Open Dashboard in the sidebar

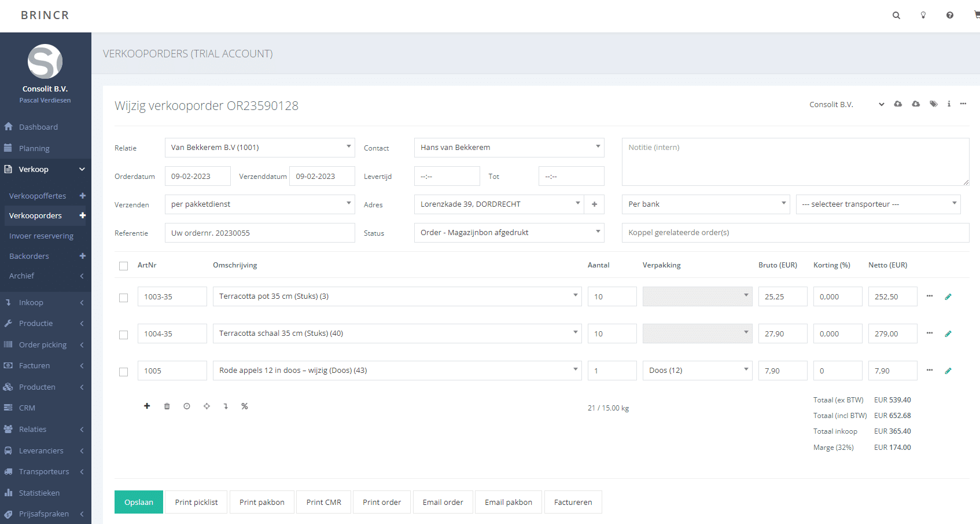(x=38, y=127)
